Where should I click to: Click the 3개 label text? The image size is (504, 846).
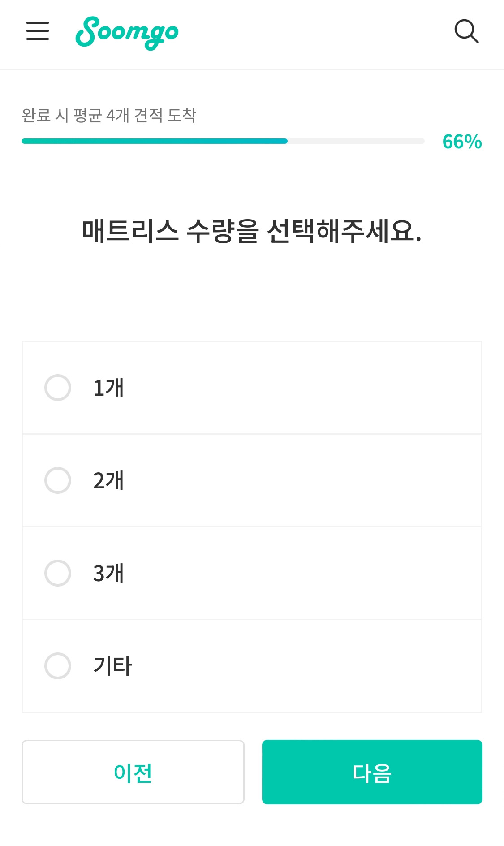108,573
